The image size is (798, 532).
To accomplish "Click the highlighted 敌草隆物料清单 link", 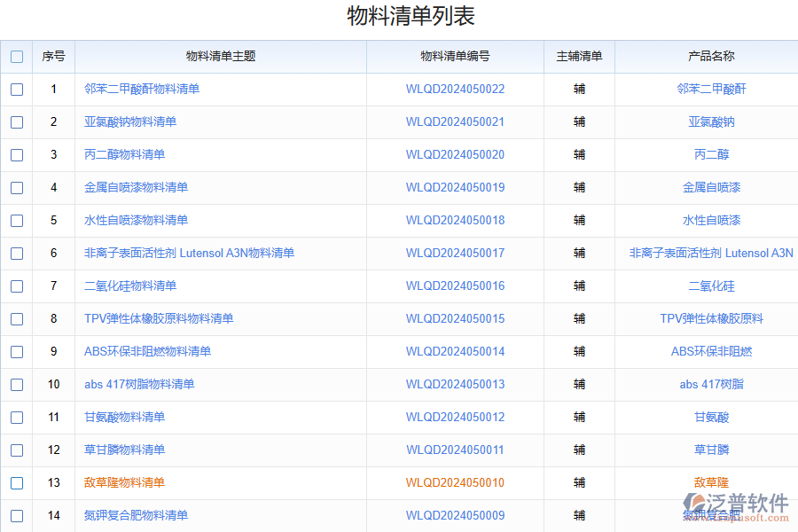I will [124, 483].
